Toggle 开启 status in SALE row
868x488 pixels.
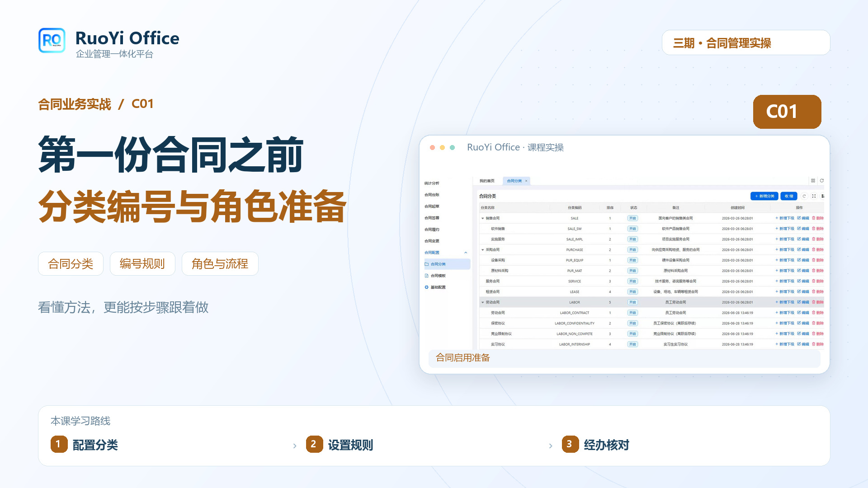pyautogui.click(x=632, y=218)
